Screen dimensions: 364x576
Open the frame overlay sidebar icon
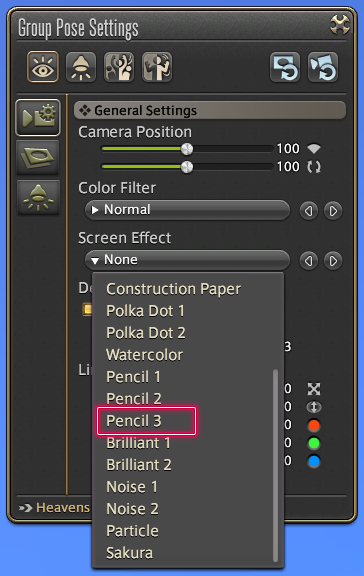(x=38, y=157)
